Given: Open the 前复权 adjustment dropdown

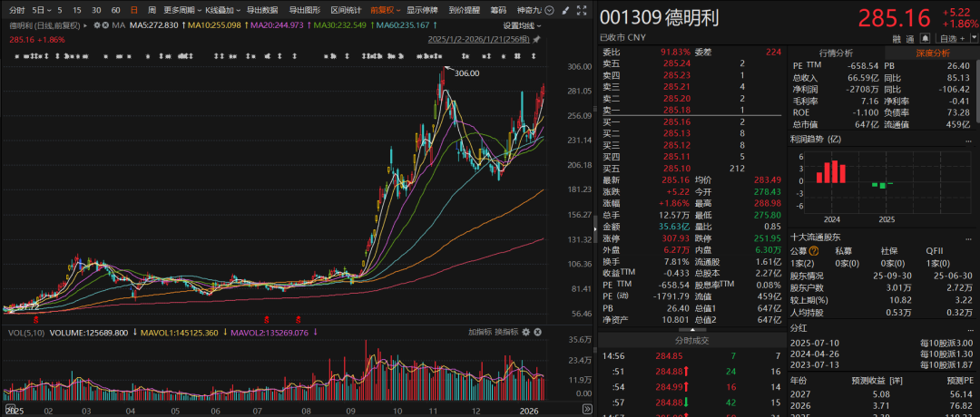Looking at the screenshot, I should [x=384, y=9].
